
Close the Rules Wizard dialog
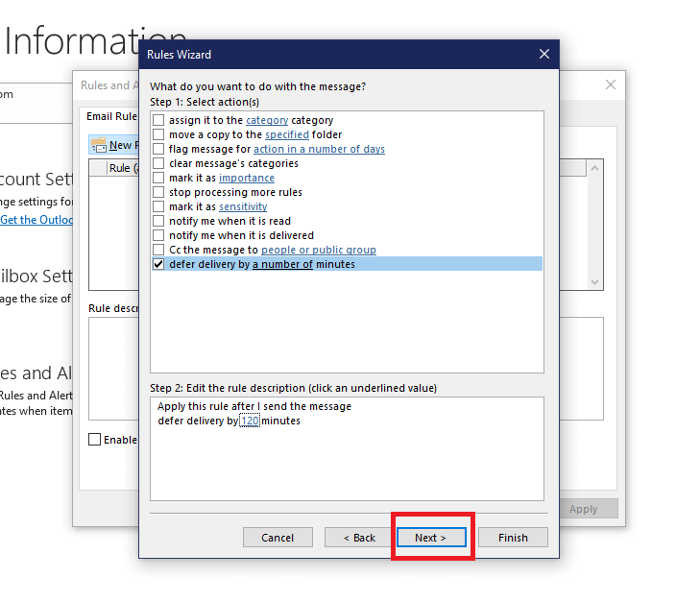pyautogui.click(x=544, y=54)
